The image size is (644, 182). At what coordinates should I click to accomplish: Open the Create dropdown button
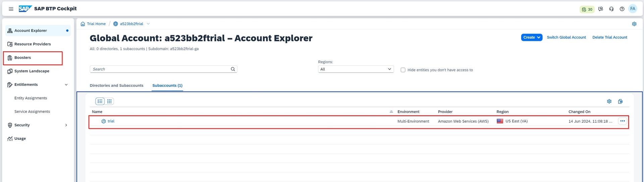[x=532, y=37]
